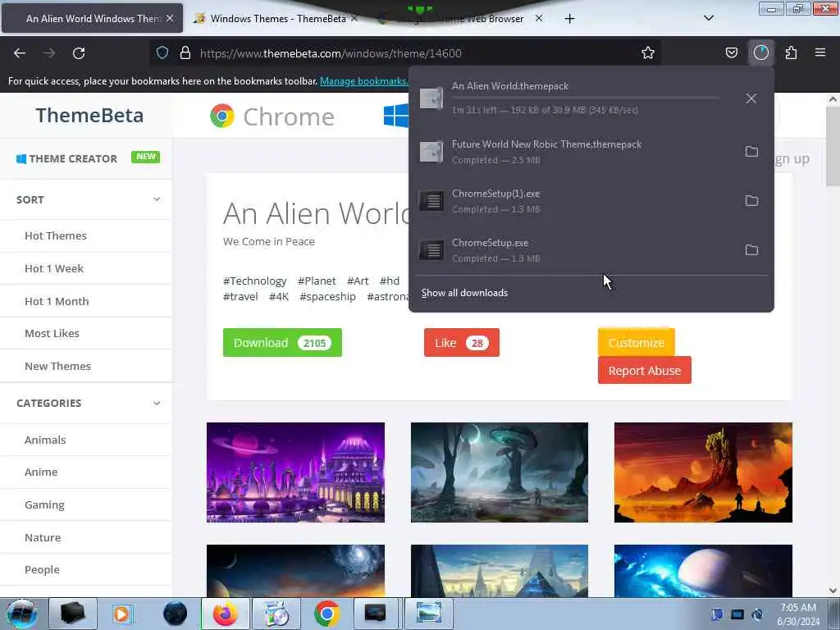Open media player taskbar icon
The image size is (840, 630).
pos(121,614)
